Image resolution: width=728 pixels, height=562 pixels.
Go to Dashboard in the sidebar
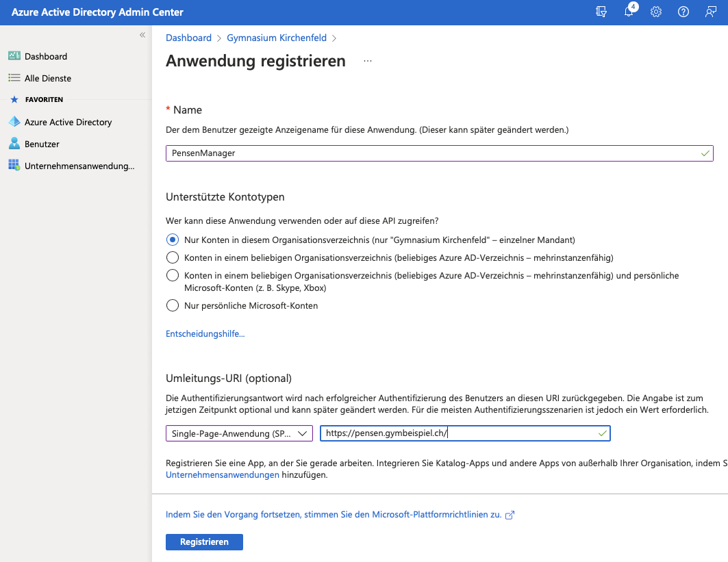45,56
